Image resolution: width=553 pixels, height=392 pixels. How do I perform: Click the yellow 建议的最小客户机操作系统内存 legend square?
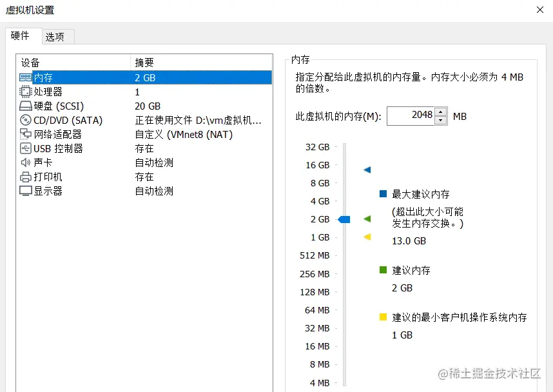(x=383, y=317)
